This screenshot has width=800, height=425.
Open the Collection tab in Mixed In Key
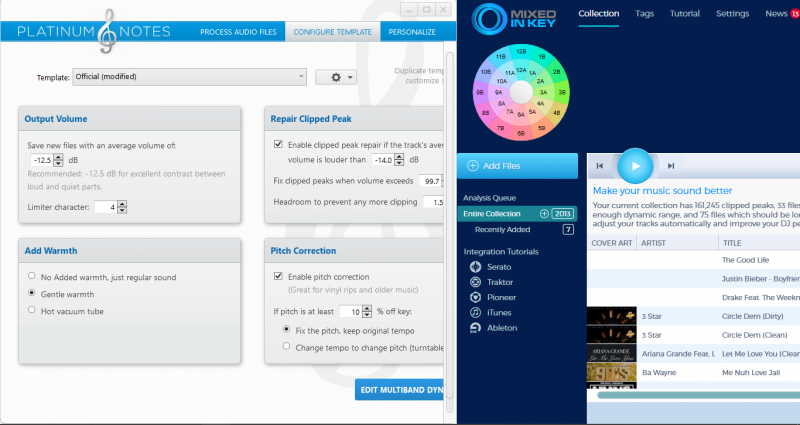point(598,14)
